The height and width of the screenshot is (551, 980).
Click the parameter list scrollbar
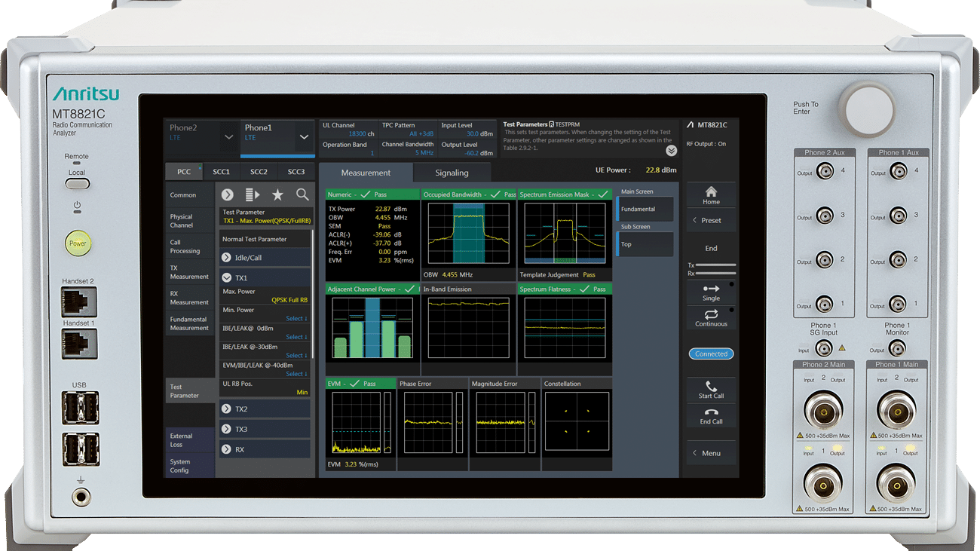pos(313,294)
